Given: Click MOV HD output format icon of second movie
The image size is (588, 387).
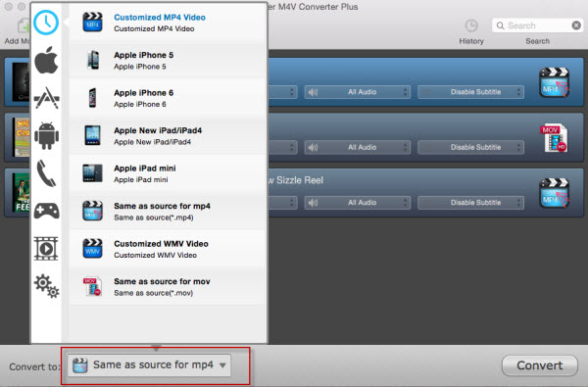Looking at the screenshot, I should 555,138.
